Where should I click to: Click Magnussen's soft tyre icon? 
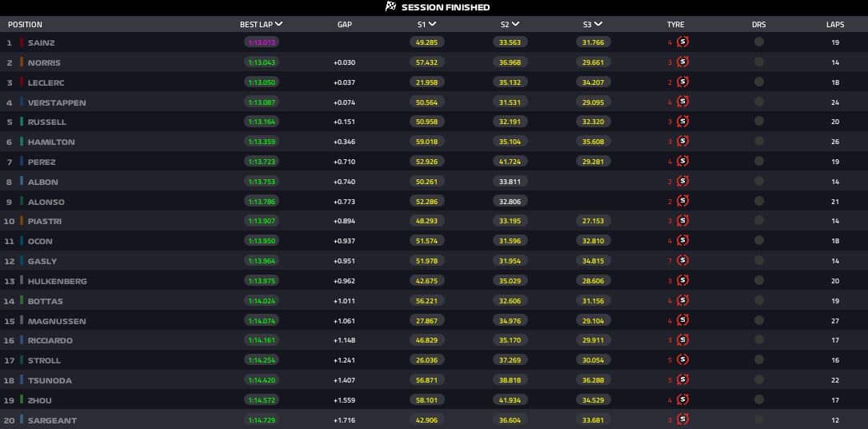click(682, 320)
